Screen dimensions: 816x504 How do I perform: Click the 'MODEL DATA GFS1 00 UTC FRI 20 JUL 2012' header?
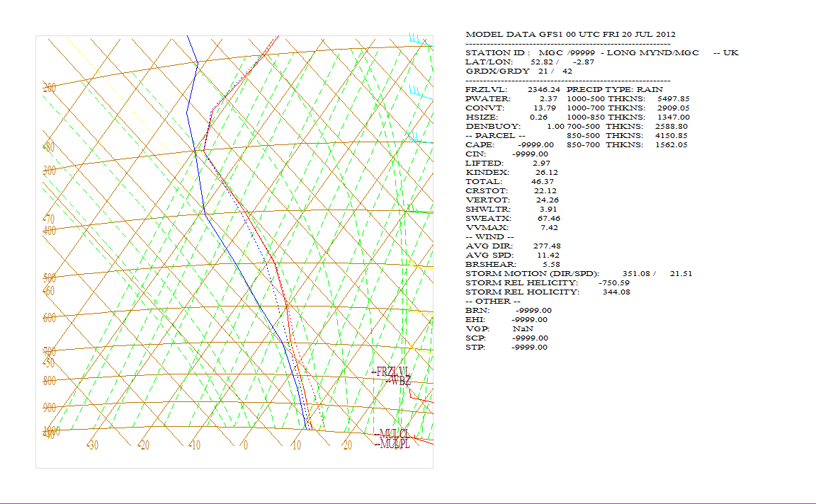coord(570,34)
